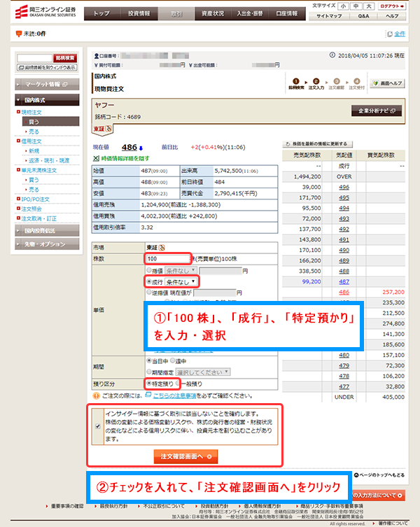Click the small icon beside 東証 in 市場 row
This screenshot has height=527, width=420.
coord(162,247)
